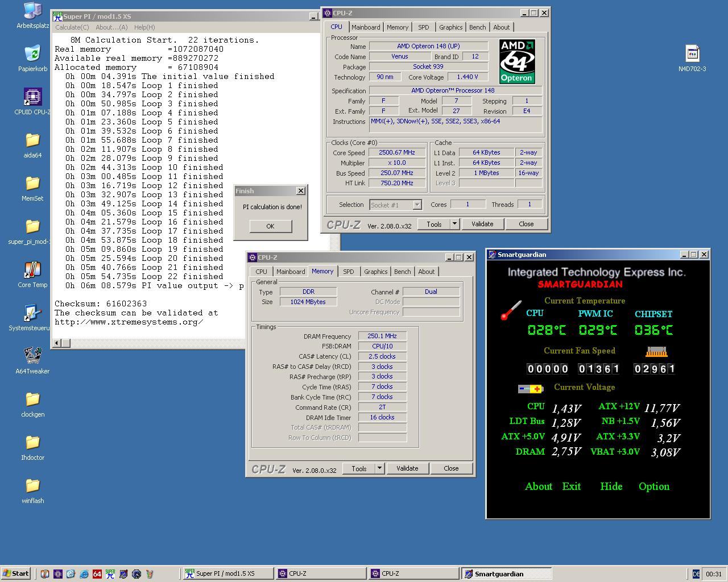Select the Systemsteuerung shortcut icon
Image resolution: width=728 pixels, height=582 pixels.
[x=32, y=313]
